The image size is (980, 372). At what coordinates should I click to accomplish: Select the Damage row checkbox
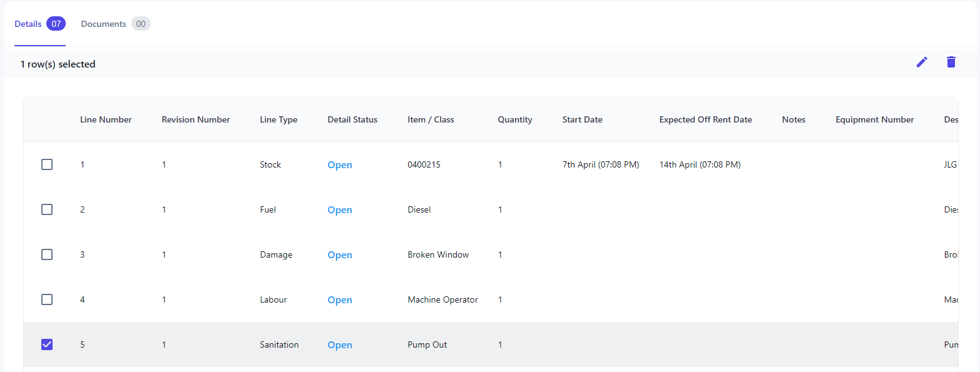point(47,254)
